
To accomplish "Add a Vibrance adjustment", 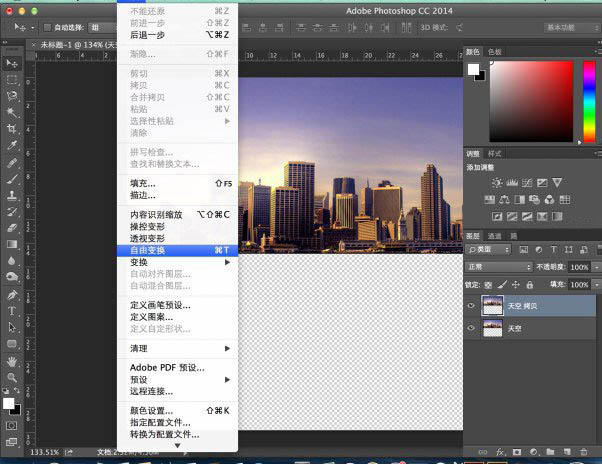I will (557, 183).
